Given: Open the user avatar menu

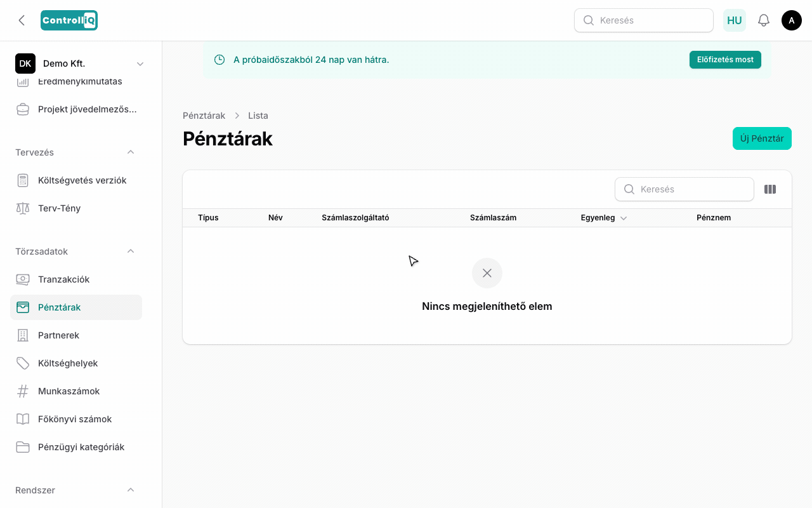Looking at the screenshot, I should tap(792, 20).
